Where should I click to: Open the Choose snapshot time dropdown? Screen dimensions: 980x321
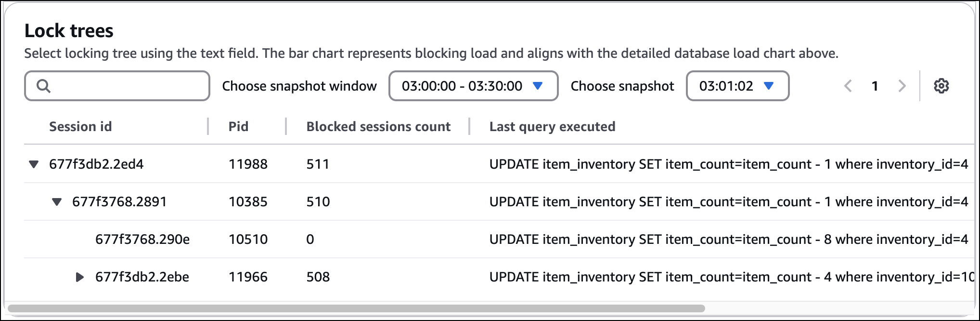[x=737, y=86]
